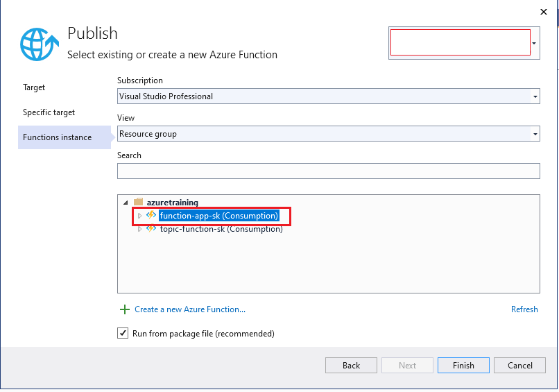Image resolution: width=559 pixels, height=392 pixels.
Task: Switch to the Specific target step
Action: tap(49, 112)
